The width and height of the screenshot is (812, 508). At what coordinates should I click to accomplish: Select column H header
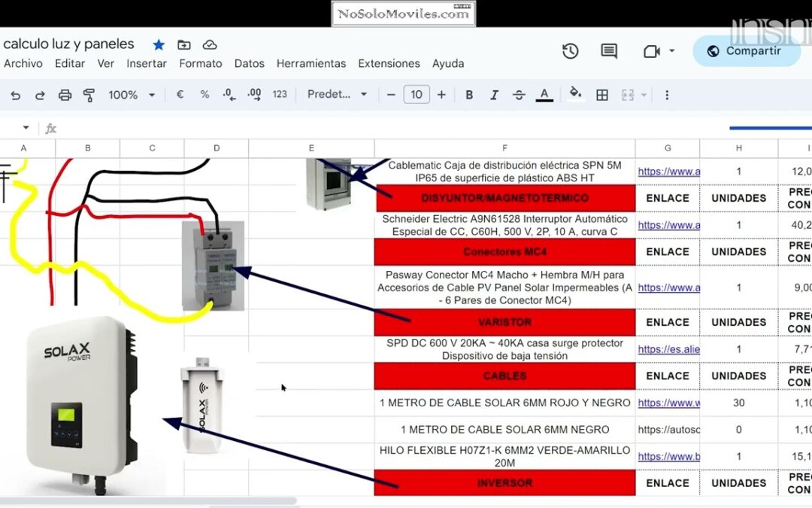pos(739,148)
